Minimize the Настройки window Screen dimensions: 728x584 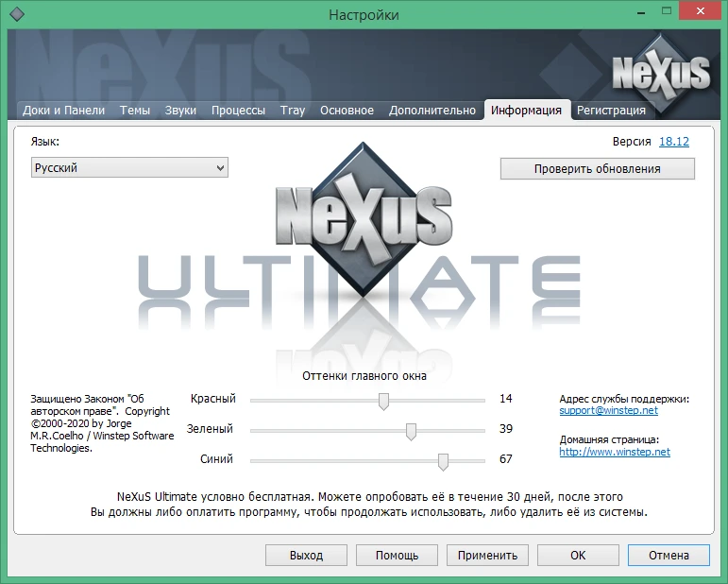tap(642, 11)
